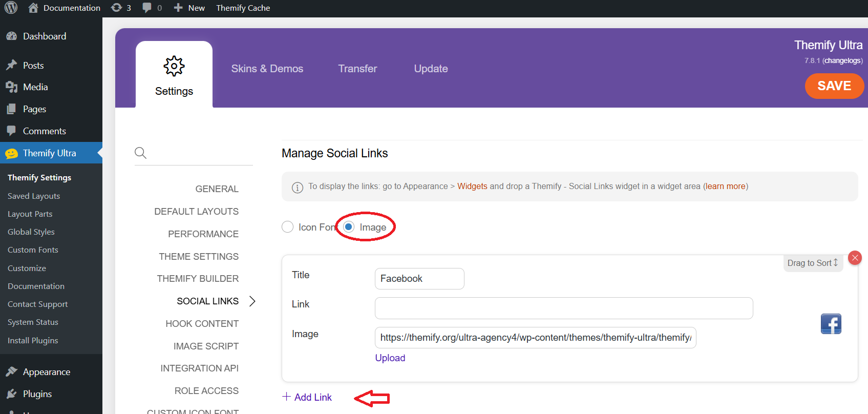Open the Documentation site home icon
868x414 pixels.
click(33, 8)
